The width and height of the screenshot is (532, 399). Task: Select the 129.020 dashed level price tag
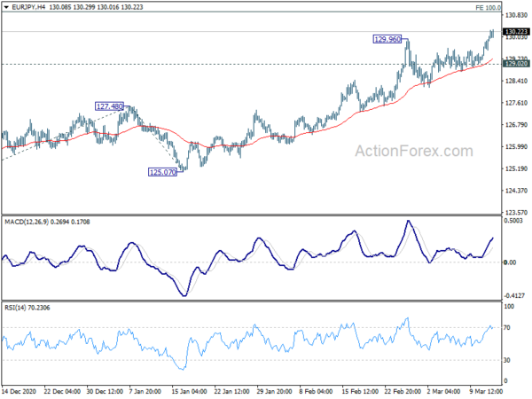[516, 64]
